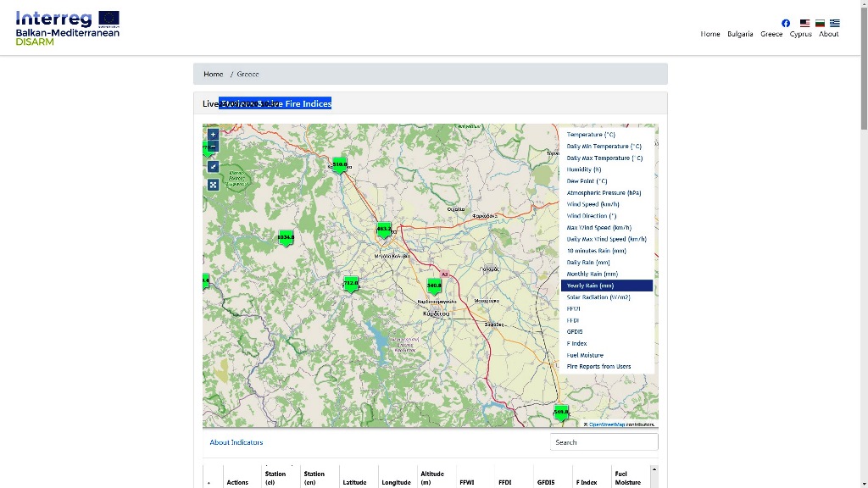868x488 pixels.
Task: Open the About menu item
Action: click(x=829, y=34)
